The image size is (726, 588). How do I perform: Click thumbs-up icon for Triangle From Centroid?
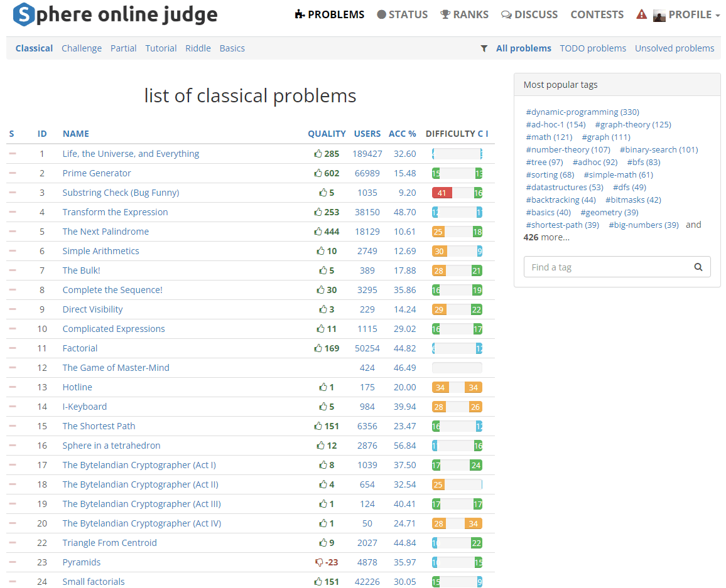pyautogui.click(x=323, y=542)
